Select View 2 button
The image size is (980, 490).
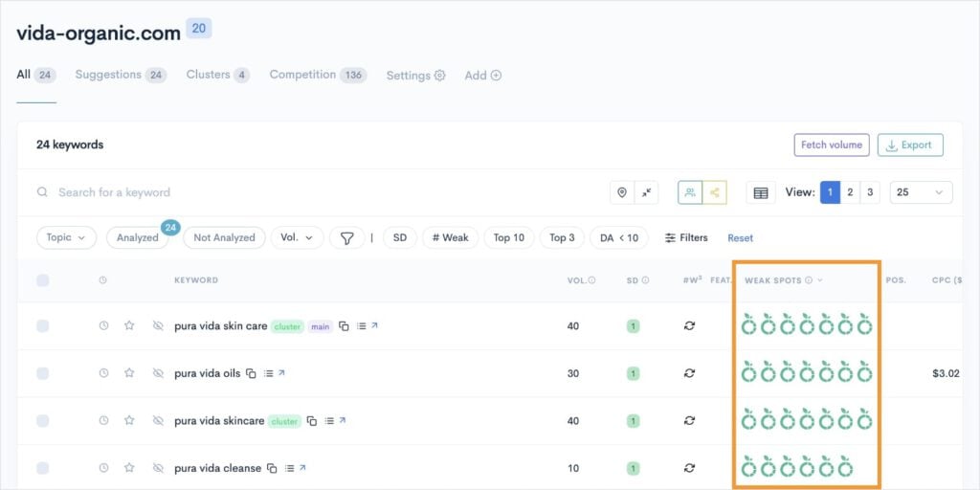850,192
